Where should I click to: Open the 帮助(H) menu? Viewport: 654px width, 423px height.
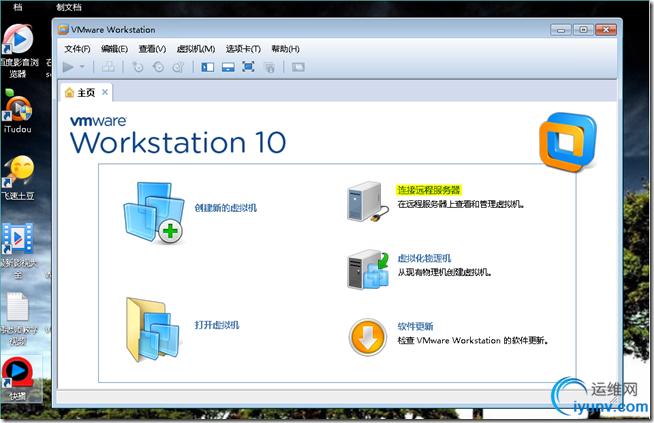coord(285,49)
